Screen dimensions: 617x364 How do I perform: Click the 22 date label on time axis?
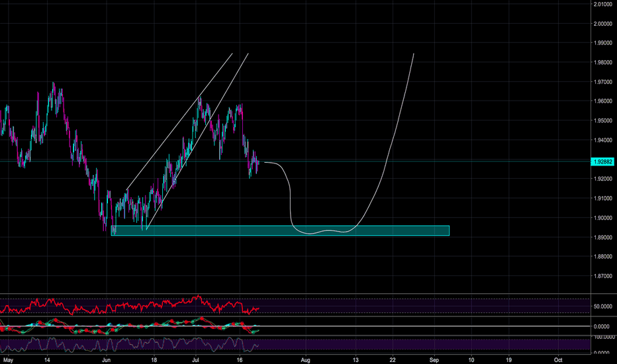click(393, 359)
